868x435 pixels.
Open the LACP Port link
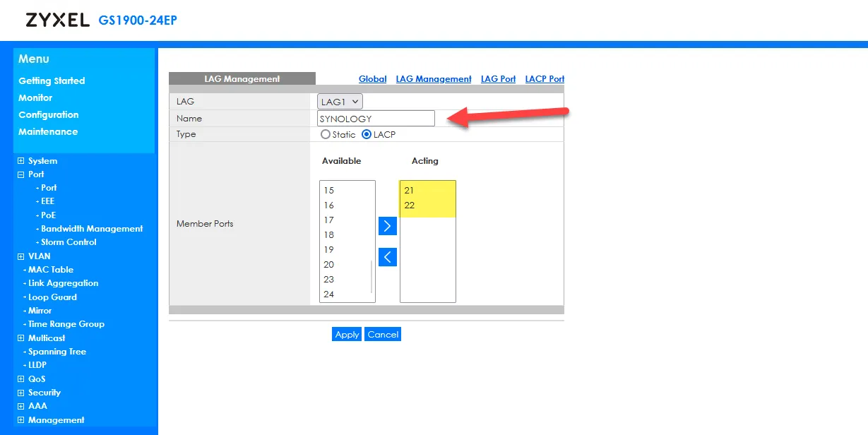(545, 79)
